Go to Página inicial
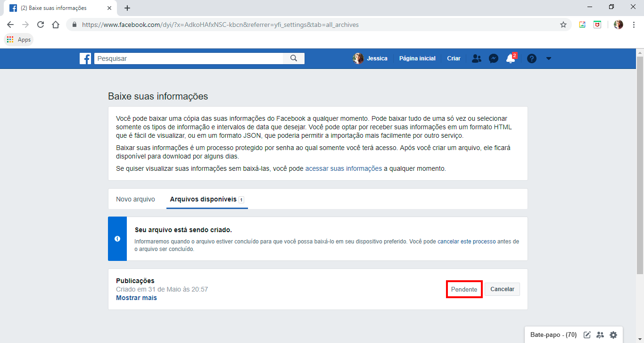The height and width of the screenshot is (343, 644). (x=417, y=59)
